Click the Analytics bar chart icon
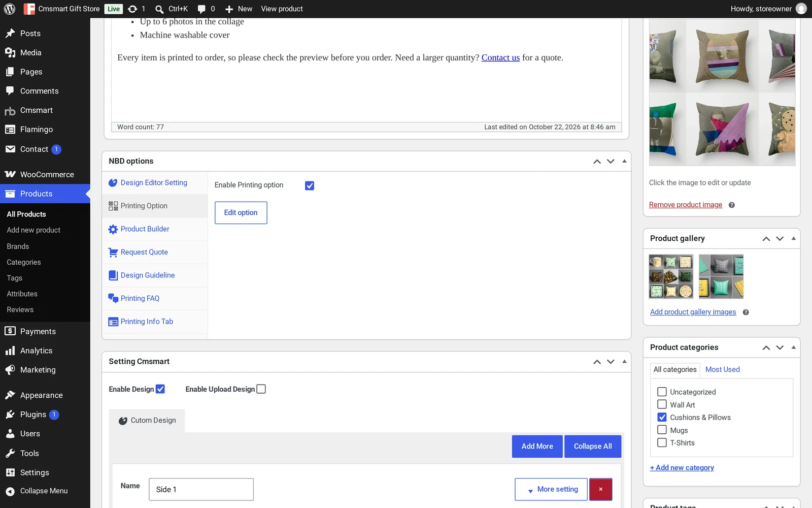 [10, 351]
